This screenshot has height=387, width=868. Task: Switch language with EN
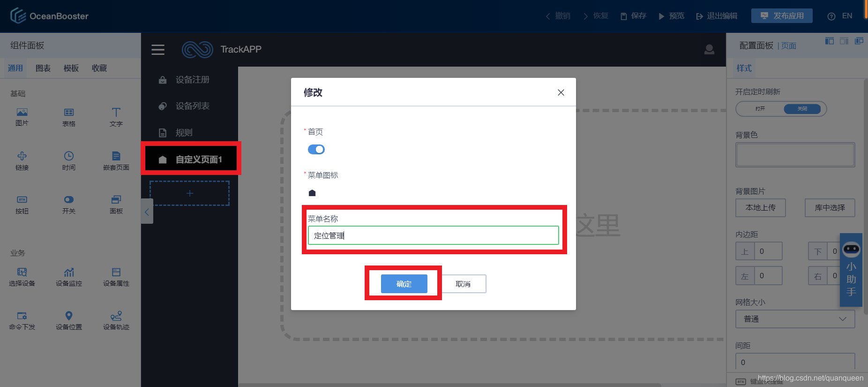coord(847,16)
